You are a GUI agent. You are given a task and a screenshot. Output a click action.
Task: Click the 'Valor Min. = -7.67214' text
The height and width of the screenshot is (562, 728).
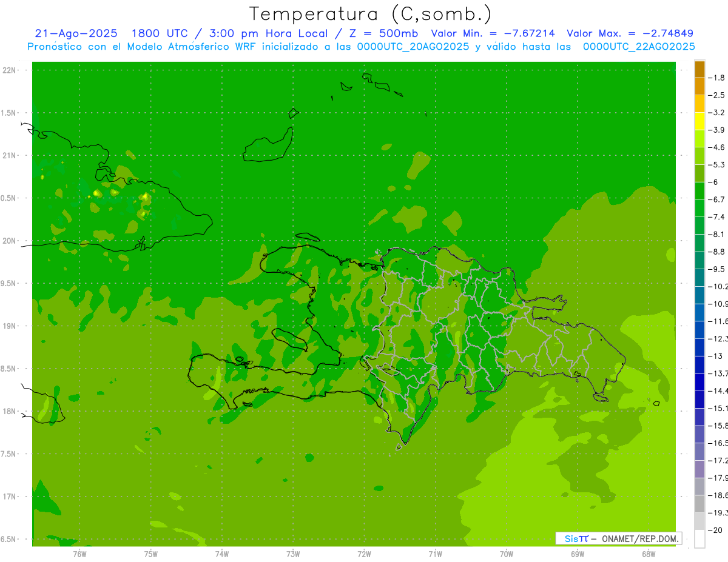pyautogui.click(x=493, y=33)
